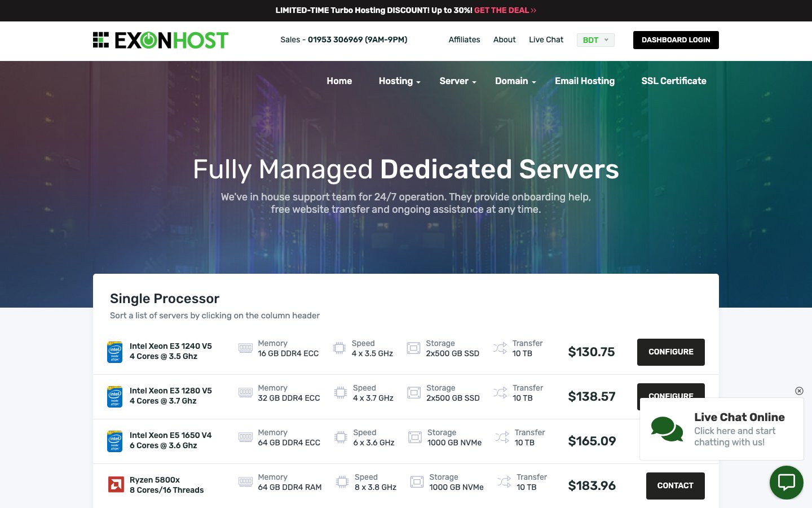Image resolution: width=812 pixels, height=508 pixels.
Task: Click the Live Chat Online popup text
Action: point(739,430)
